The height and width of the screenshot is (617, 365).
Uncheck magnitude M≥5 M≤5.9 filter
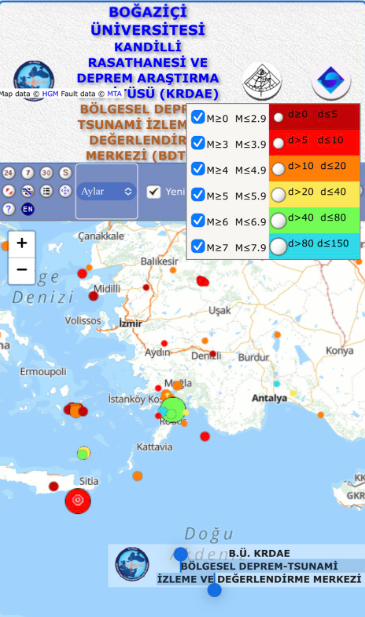point(198,195)
